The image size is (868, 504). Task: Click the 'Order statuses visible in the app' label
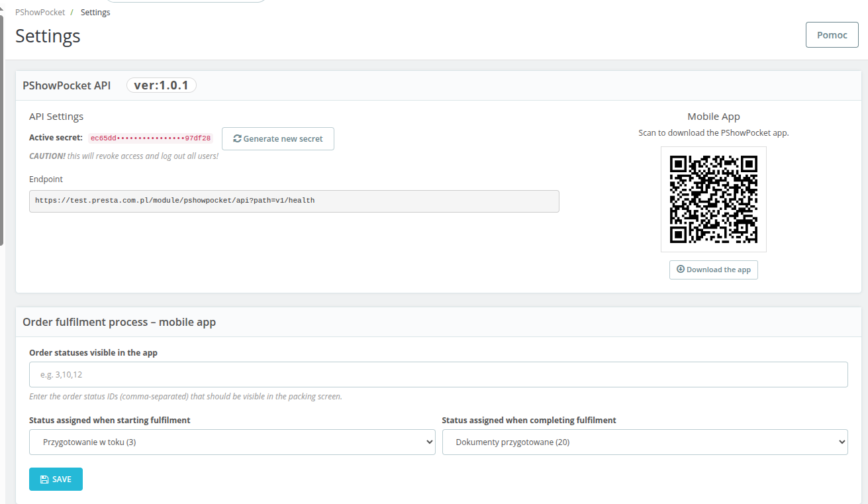[x=93, y=353]
